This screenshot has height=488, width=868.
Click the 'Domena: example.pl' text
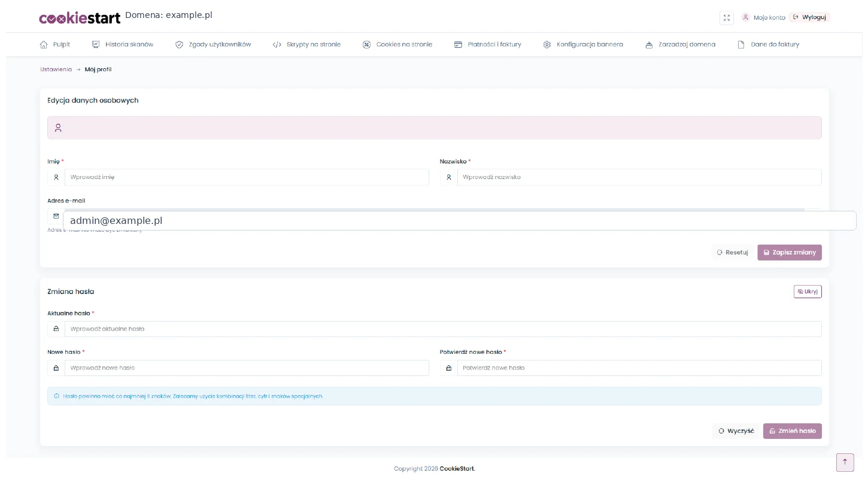point(169,15)
